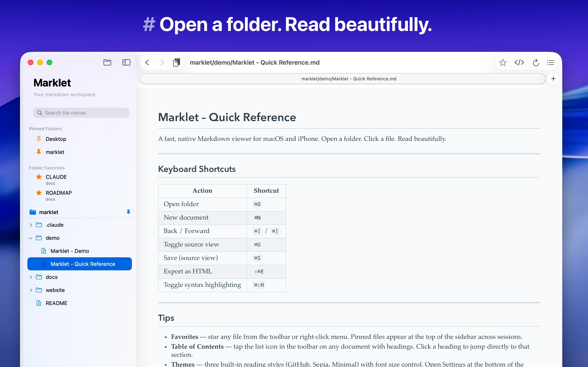Open the Desktop pinned folder
The image size is (588, 367).
[x=56, y=139]
